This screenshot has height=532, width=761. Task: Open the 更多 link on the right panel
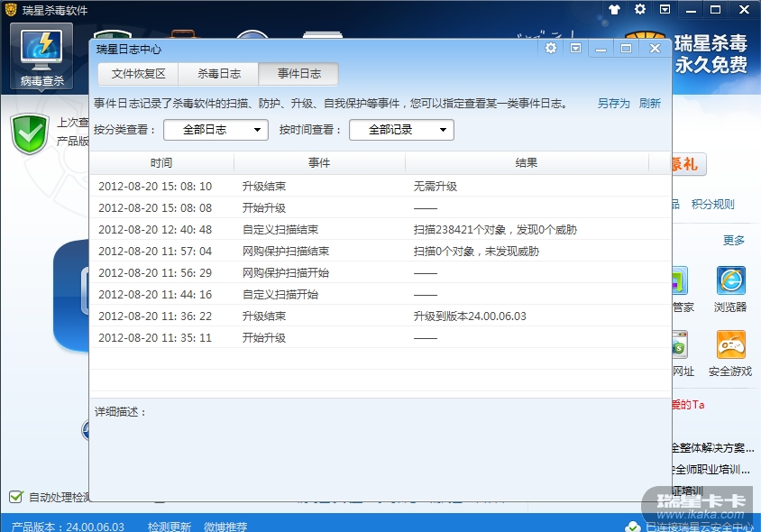(734, 241)
